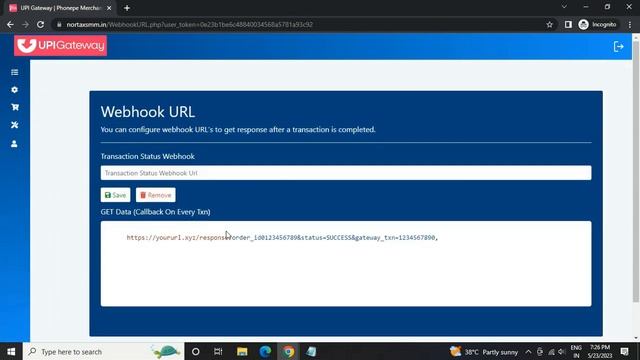
Task: Click the Transaction Status Webhook label
Action: pos(147,156)
